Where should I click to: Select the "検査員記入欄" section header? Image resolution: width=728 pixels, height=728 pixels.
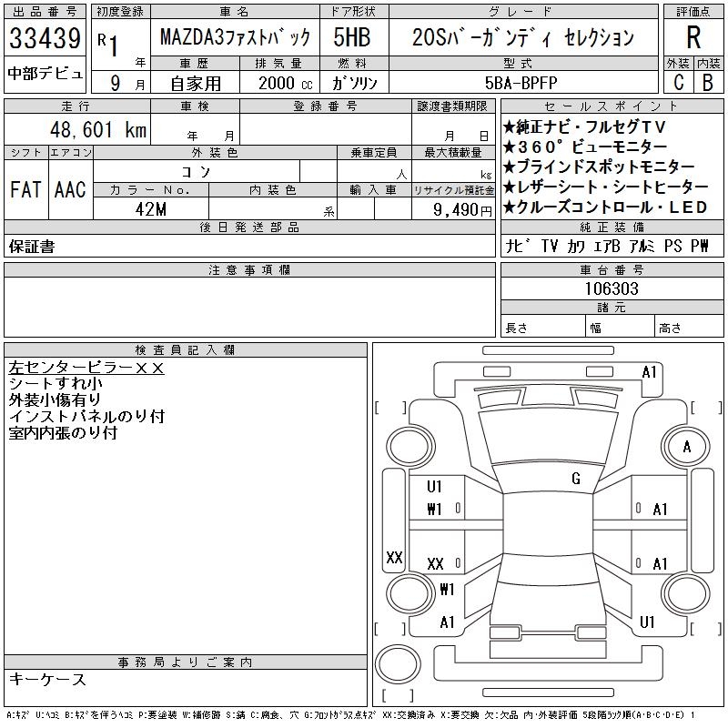[x=186, y=350]
